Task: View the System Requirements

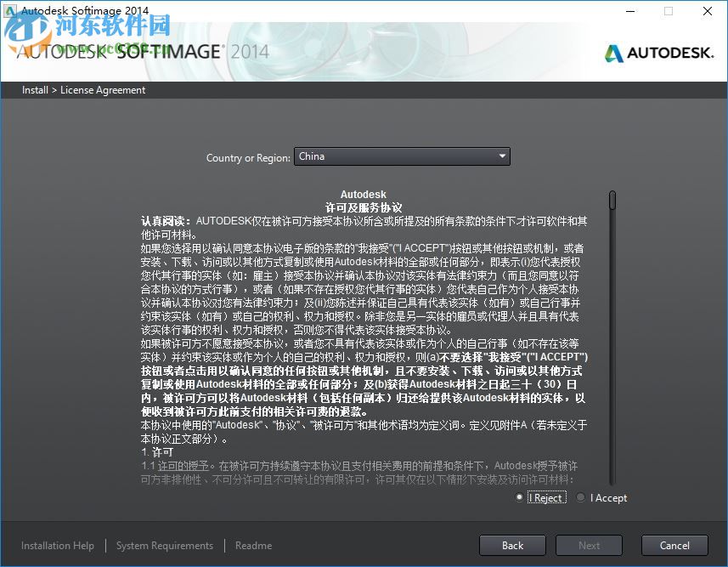Action: tap(164, 546)
